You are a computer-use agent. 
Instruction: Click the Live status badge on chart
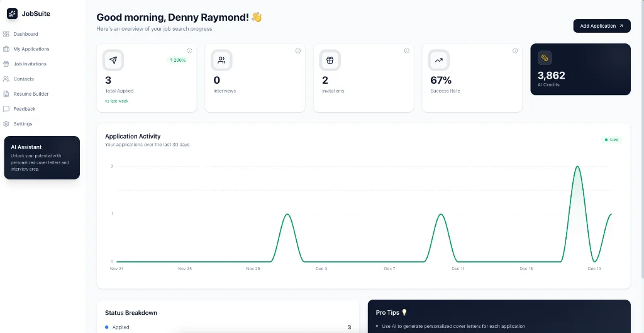point(611,140)
